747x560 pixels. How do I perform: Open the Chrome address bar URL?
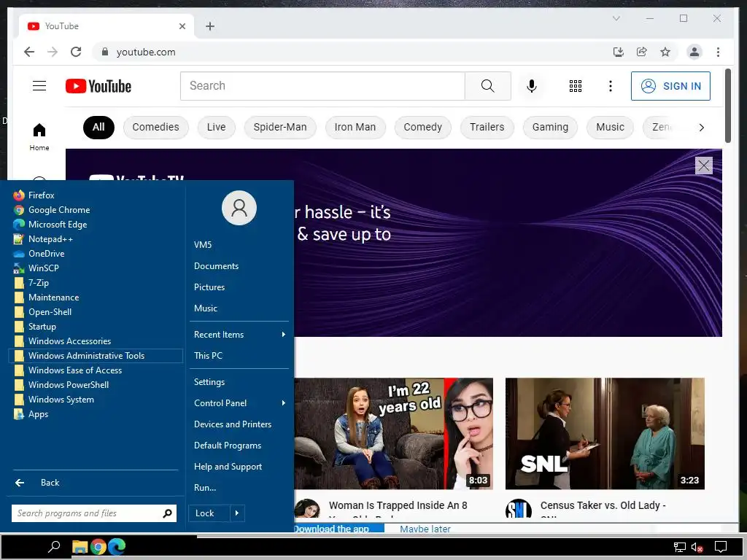[x=146, y=52]
